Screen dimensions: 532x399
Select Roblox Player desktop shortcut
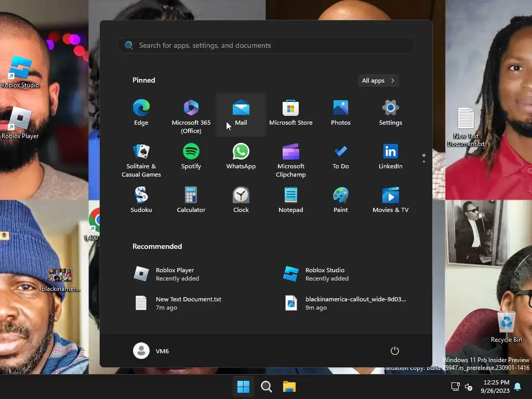[20, 123]
